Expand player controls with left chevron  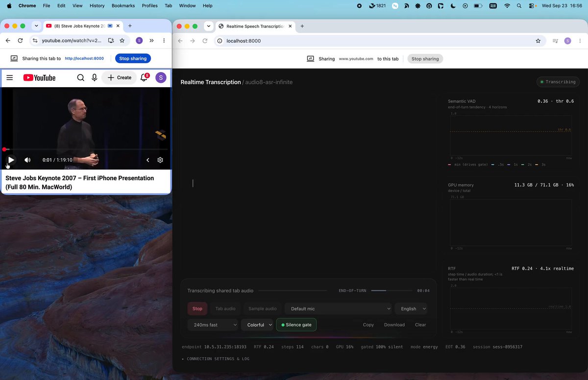tap(148, 160)
